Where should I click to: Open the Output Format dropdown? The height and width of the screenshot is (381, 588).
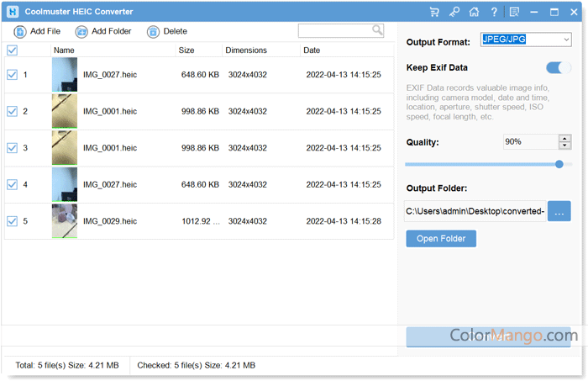(x=526, y=40)
